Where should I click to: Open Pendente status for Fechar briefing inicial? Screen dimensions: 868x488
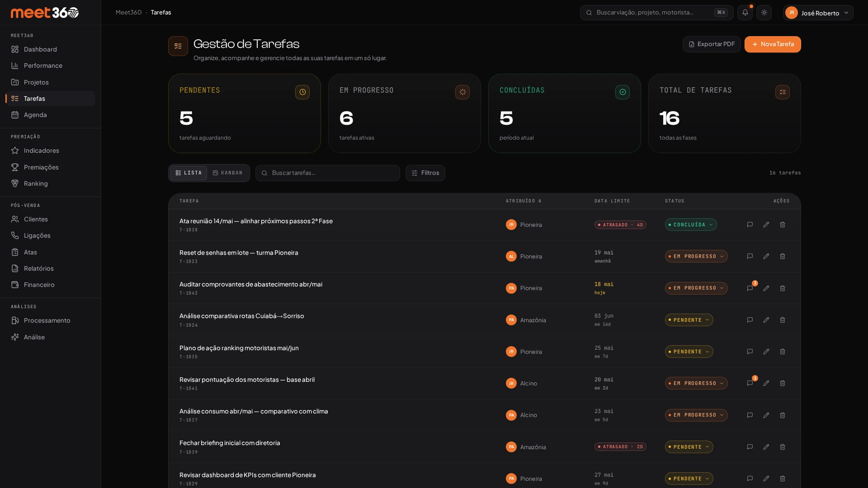689,447
